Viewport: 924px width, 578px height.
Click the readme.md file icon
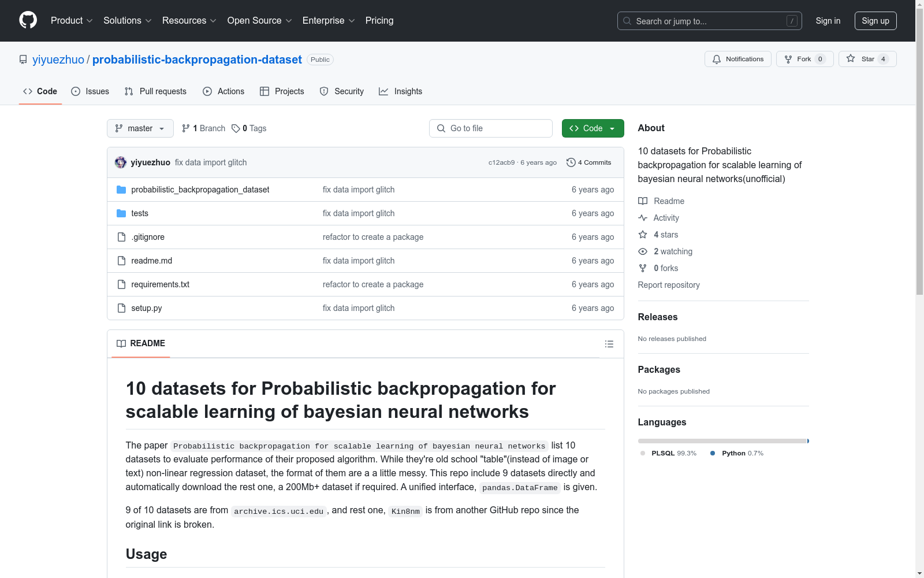(x=121, y=261)
